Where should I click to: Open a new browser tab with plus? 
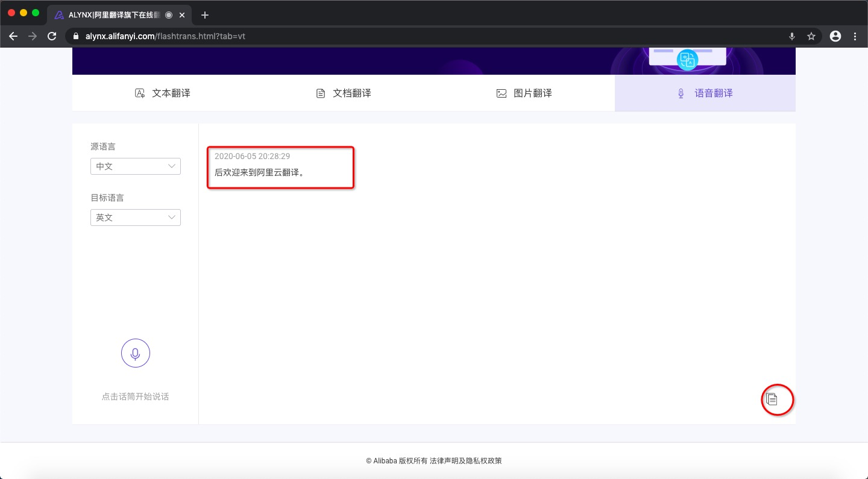click(x=205, y=15)
